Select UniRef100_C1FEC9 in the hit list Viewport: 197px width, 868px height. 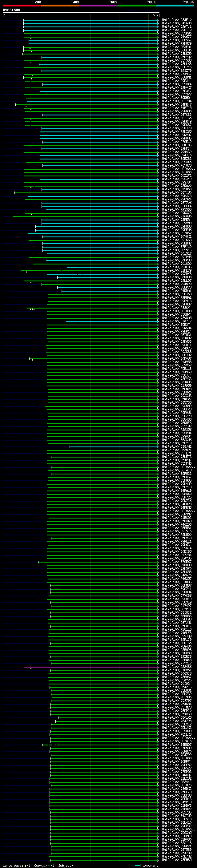click(x=177, y=271)
